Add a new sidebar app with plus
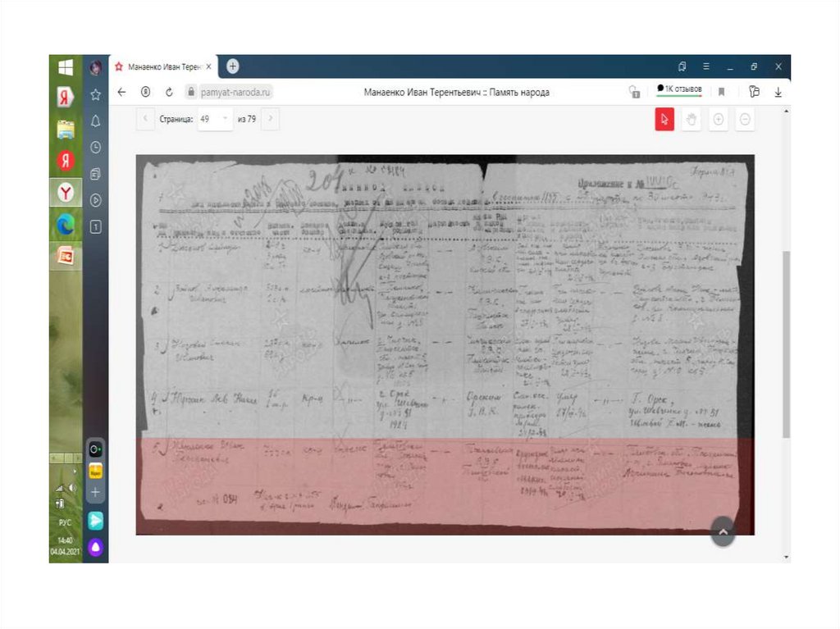The height and width of the screenshot is (629, 840). pos(95,492)
